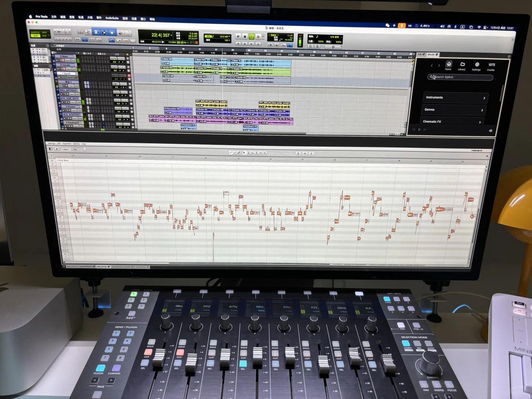Click the Search Splice field
The image size is (532, 399).
click(460, 77)
